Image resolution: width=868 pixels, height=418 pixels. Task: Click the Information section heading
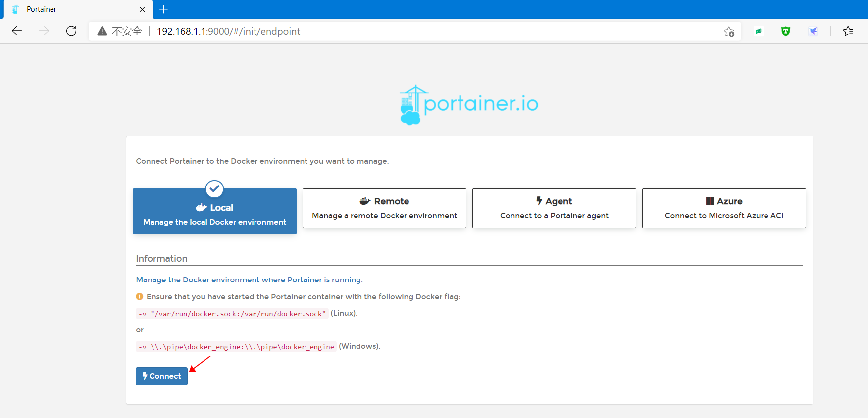pos(161,259)
